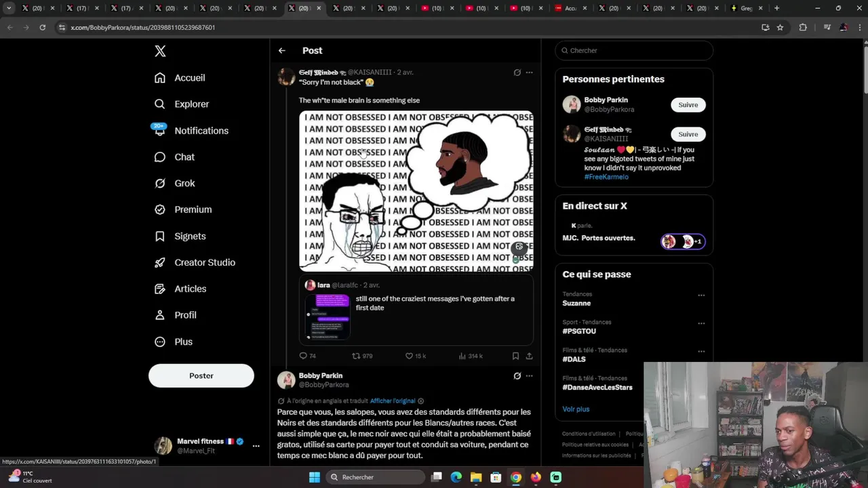The image size is (868, 488).
Task: Open the I AM NOT OBSESSED meme image
Action: [416, 191]
